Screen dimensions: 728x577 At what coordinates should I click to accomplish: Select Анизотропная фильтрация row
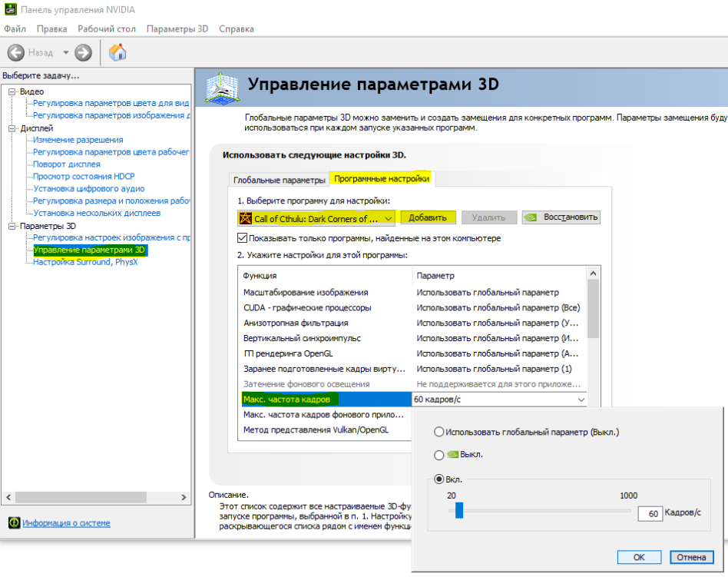point(412,323)
